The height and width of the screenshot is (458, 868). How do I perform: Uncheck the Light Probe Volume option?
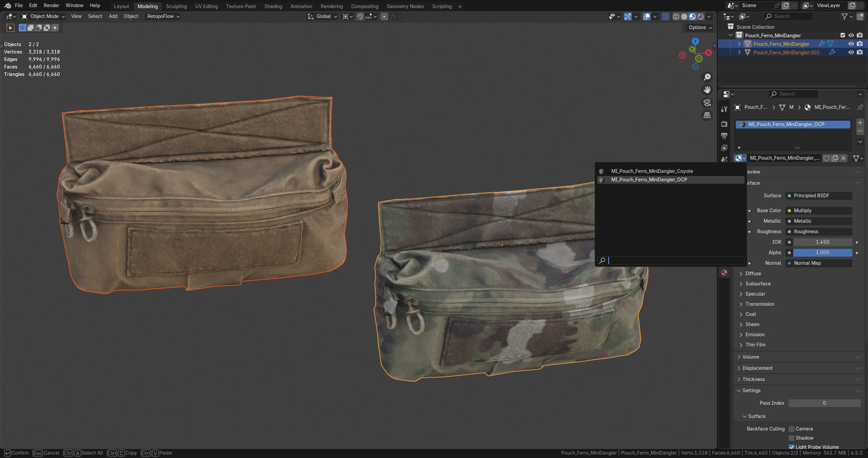pyautogui.click(x=792, y=447)
